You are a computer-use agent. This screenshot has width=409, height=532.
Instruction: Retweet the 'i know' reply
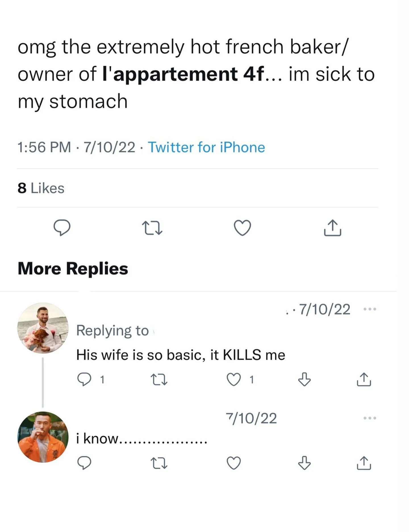click(x=159, y=463)
